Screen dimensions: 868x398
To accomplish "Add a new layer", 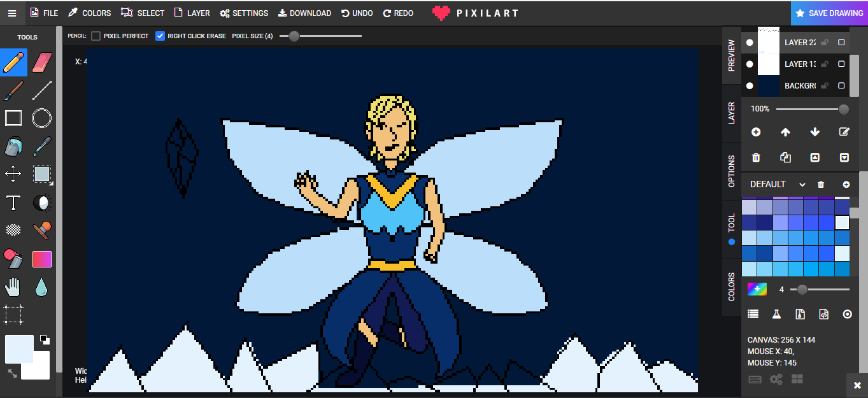I will click(x=756, y=132).
